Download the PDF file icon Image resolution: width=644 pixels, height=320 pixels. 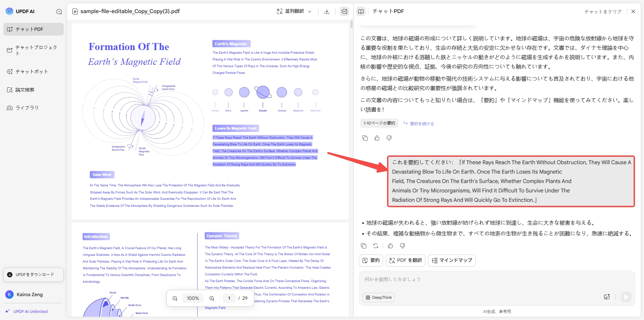click(327, 11)
